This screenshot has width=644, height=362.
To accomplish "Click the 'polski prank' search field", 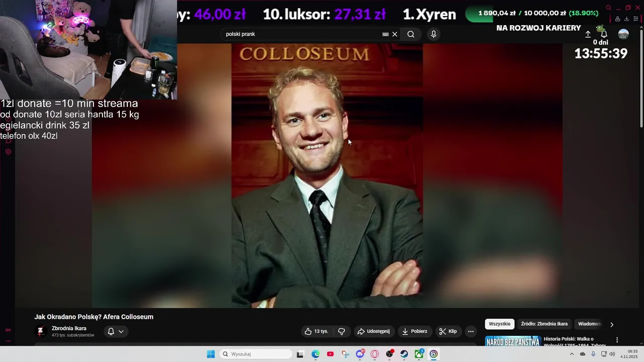I will pos(302,34).
